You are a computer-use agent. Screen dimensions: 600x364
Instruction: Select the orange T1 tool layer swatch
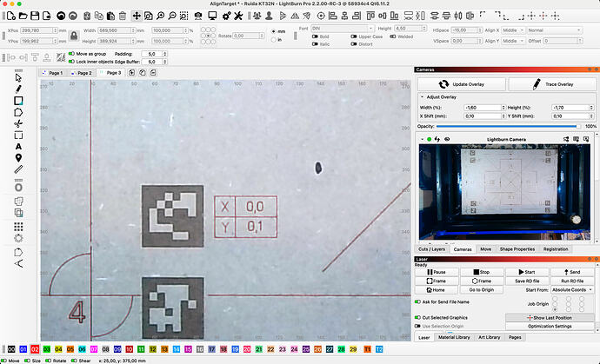pos(367,349)
